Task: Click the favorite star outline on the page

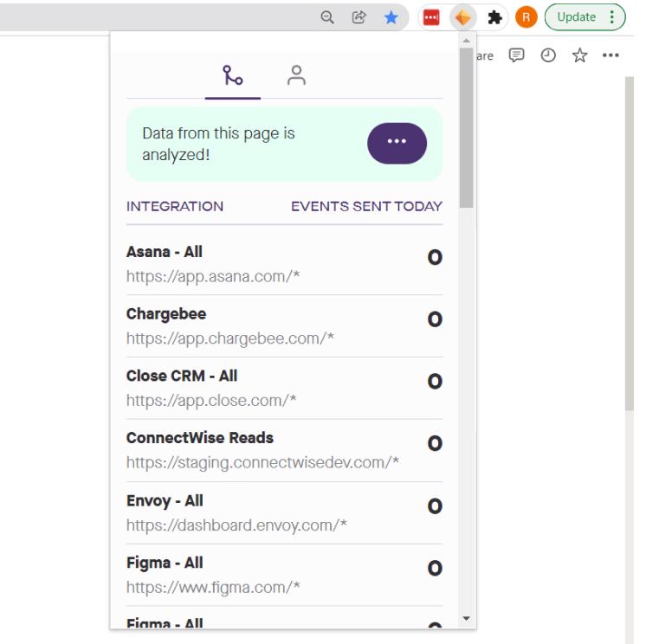Action: 579,55
